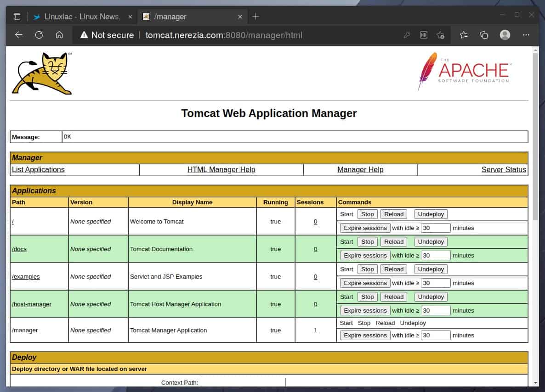Expire sessions for Tomcat Manager Application

click(365, 336)
